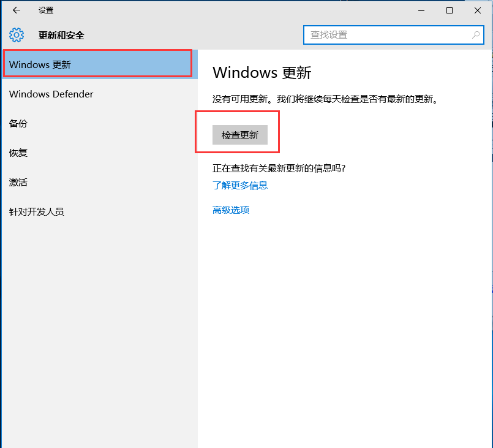493x448 pixels.
Task: Open the 激活 section
Action: [x=100, y=182]
